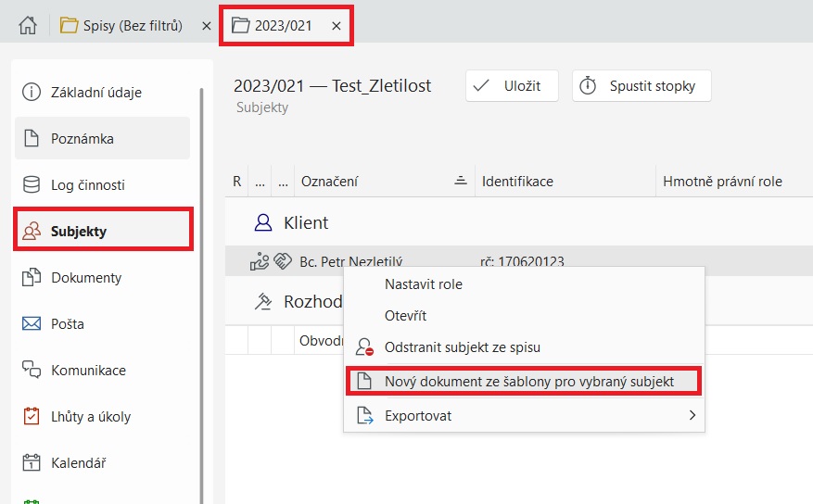The width and height of the screenshot is (813, 504).
Task: Choose Odstranit subjekt ze spisu
Action: pyautogui.click(x=524, y=347)
